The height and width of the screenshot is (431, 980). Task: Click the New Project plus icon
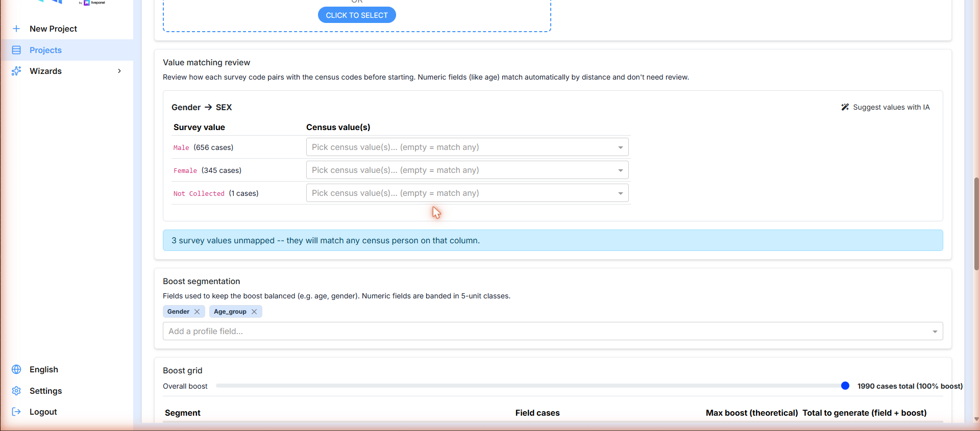(16, 29)
